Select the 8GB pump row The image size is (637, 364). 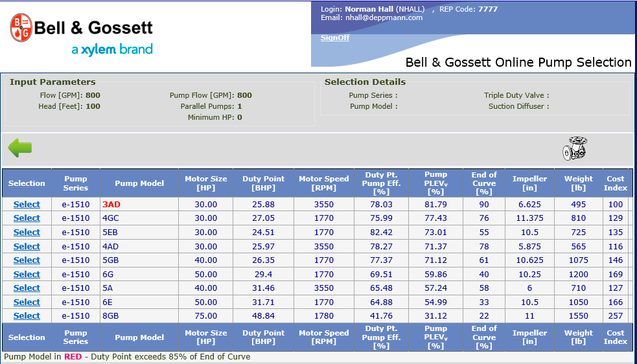pos(27,315)
